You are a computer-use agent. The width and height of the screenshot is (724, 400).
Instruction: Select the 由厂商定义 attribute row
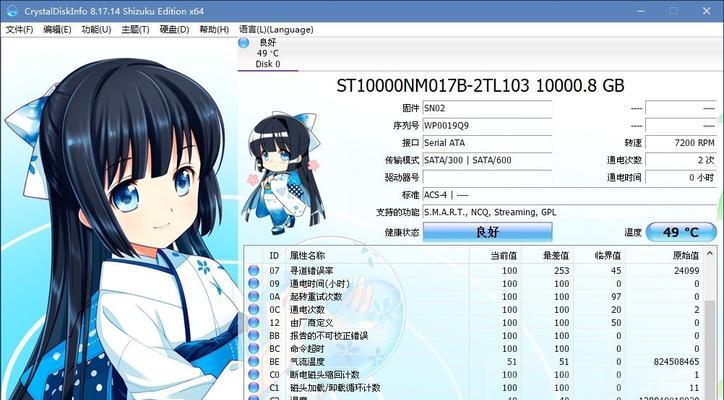coord(474,322)
